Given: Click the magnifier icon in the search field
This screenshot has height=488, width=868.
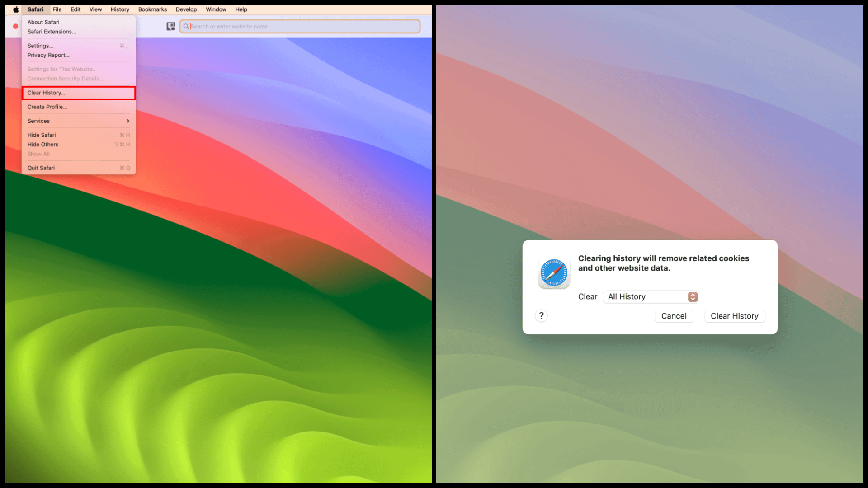Looking at the screenshot, I should pyautogui.click(x=186, y=27).
